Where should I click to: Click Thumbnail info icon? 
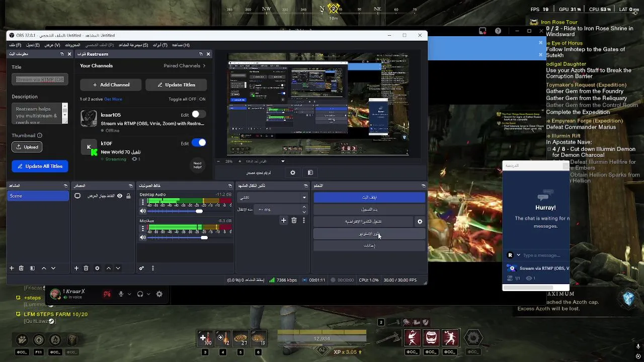[39, 135]
